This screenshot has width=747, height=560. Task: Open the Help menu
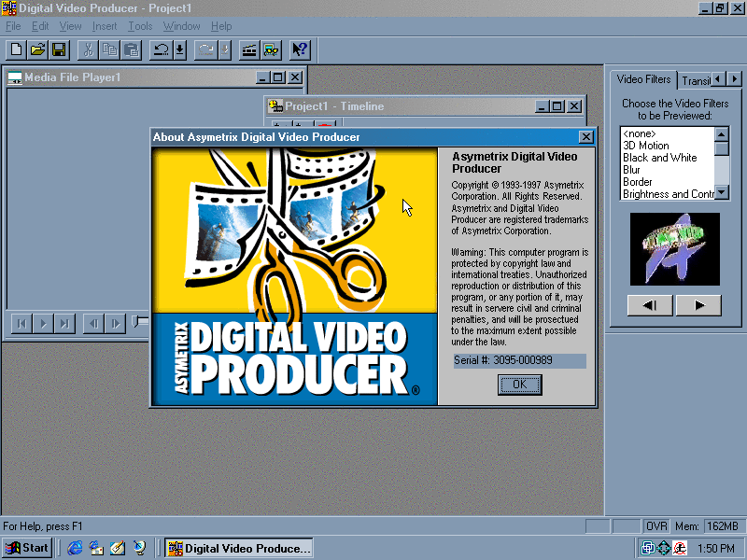click(x=221, y=26)
